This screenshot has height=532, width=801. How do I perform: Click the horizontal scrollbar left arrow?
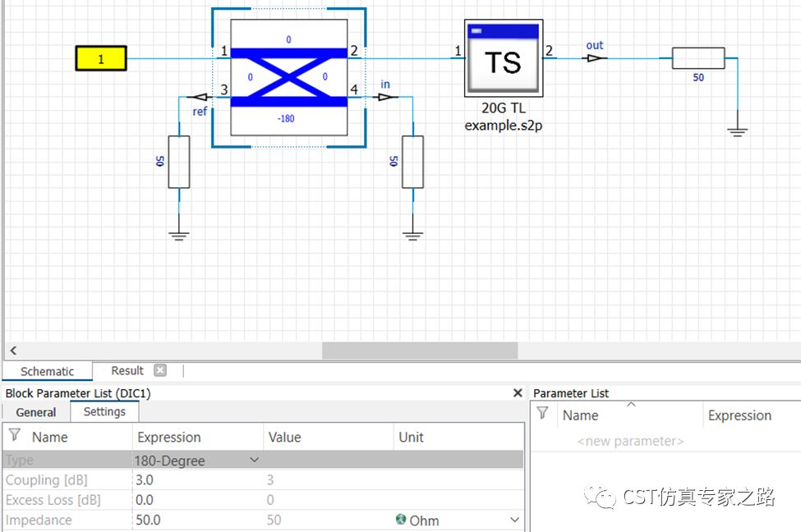(x=13, y=351)
